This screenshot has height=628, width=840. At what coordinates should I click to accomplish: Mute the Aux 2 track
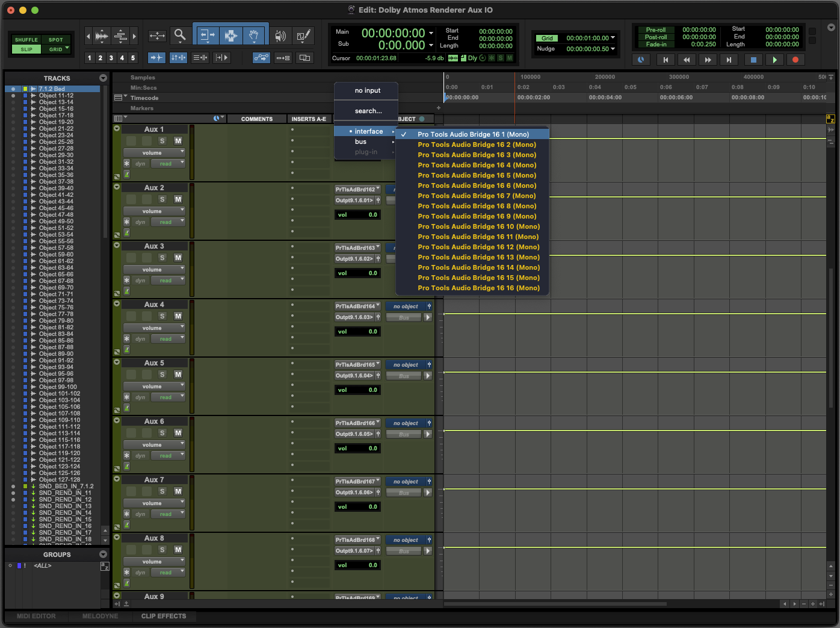pyautogui.click(x=178, y=199)
